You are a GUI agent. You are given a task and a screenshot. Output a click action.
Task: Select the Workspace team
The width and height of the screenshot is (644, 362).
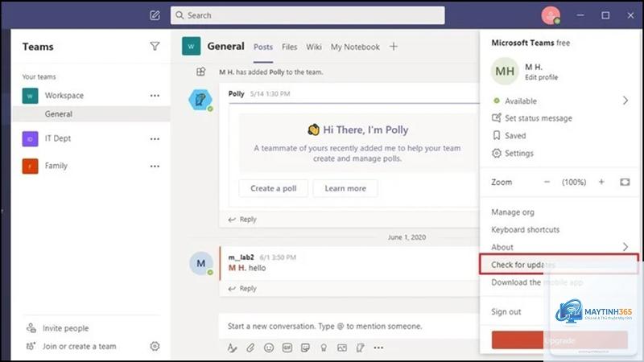(64, 96)
